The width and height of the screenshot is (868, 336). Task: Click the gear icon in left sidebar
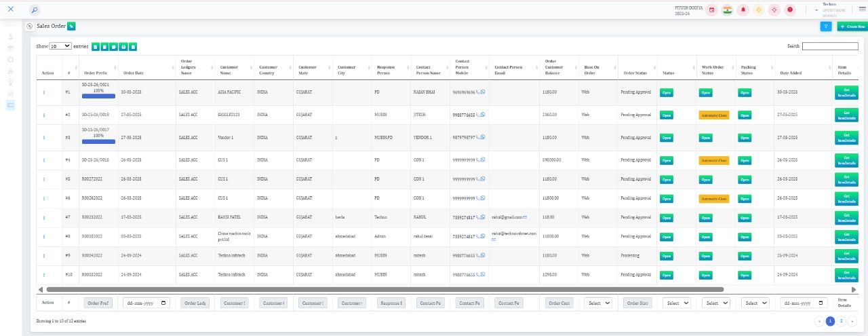pyautogui.click(x=10, y=60)
